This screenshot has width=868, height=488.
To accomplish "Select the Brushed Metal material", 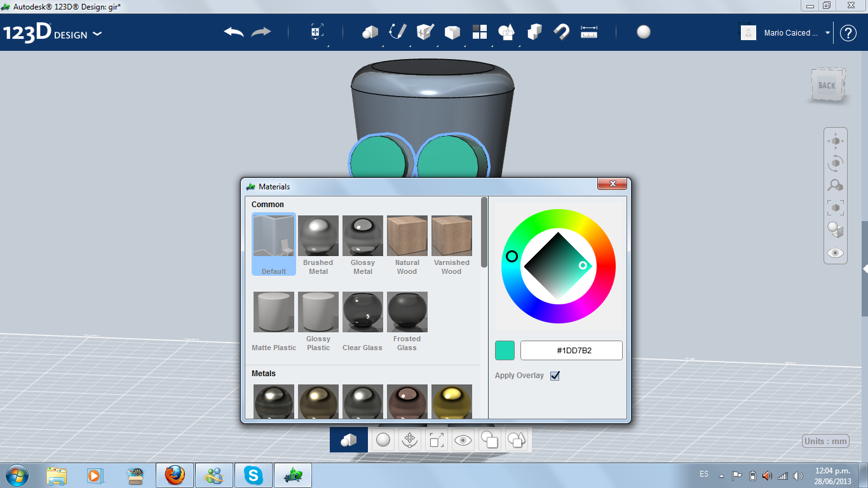I will (318, 245).
